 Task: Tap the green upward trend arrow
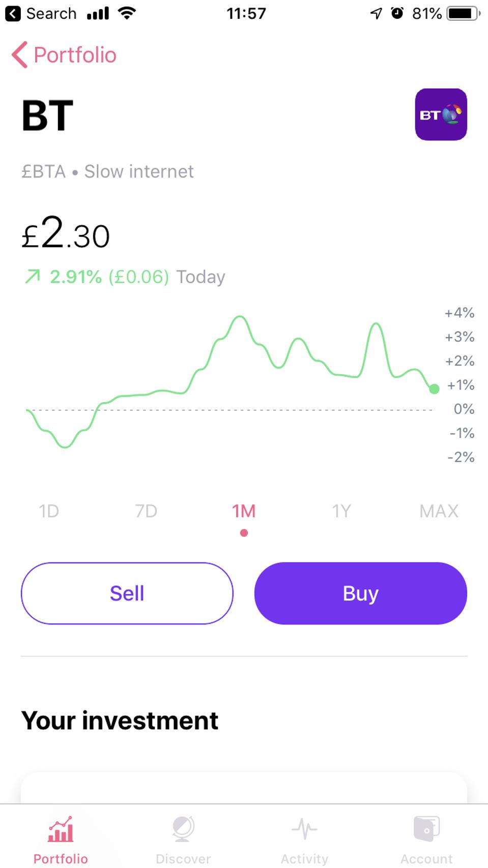33,277
